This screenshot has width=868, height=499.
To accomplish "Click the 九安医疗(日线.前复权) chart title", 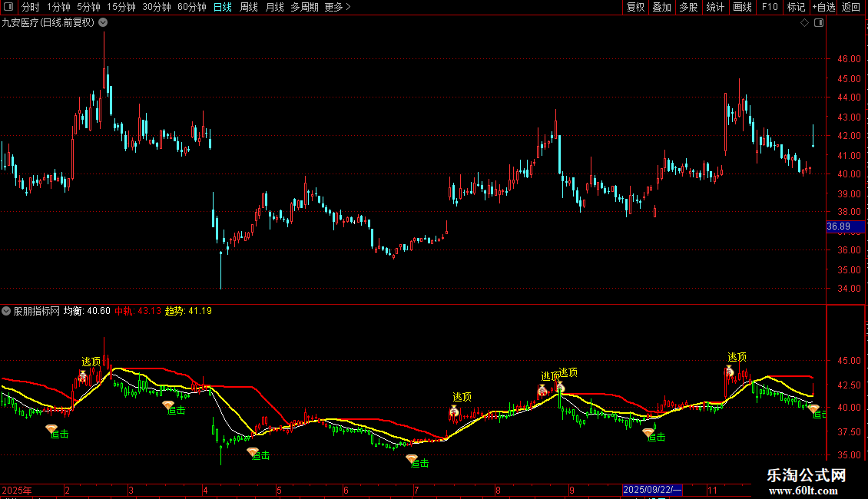I will click(x=48, y=23).
